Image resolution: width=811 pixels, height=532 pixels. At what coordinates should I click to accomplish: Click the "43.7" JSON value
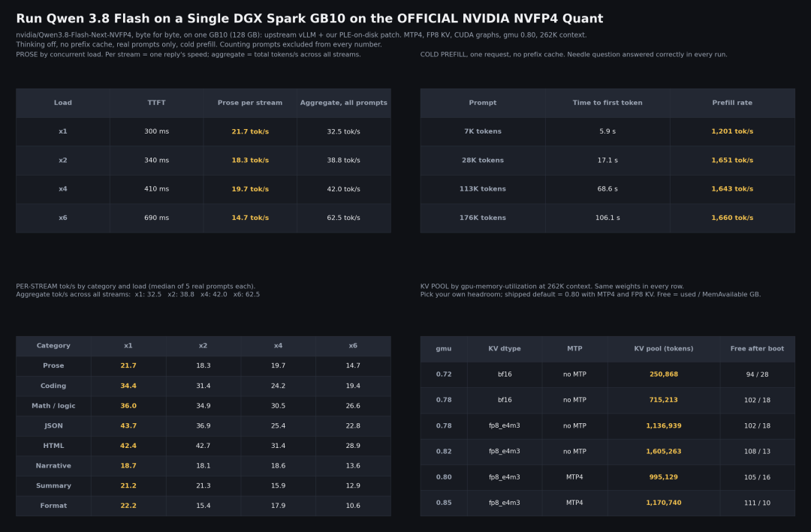(x=128, y=426)
